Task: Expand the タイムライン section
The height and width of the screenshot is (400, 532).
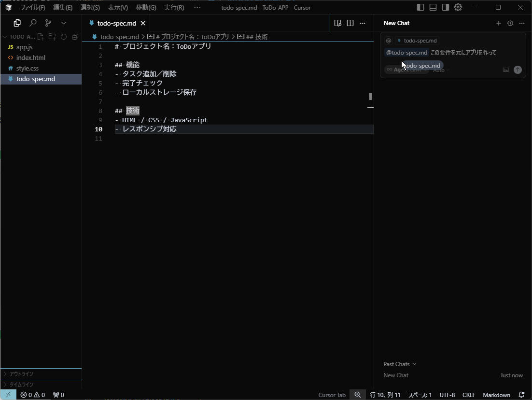Action: coord(22,385)
